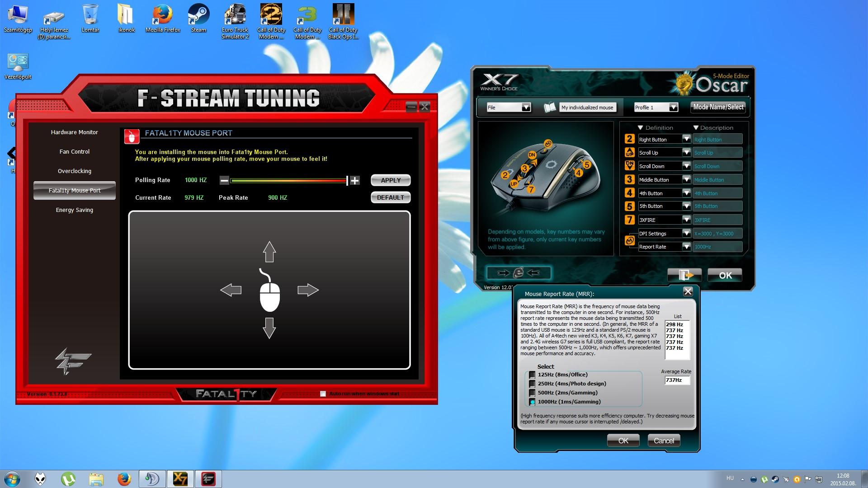
Task: Click the Average Rate 737Hz field
Action: tap(677, 380)
